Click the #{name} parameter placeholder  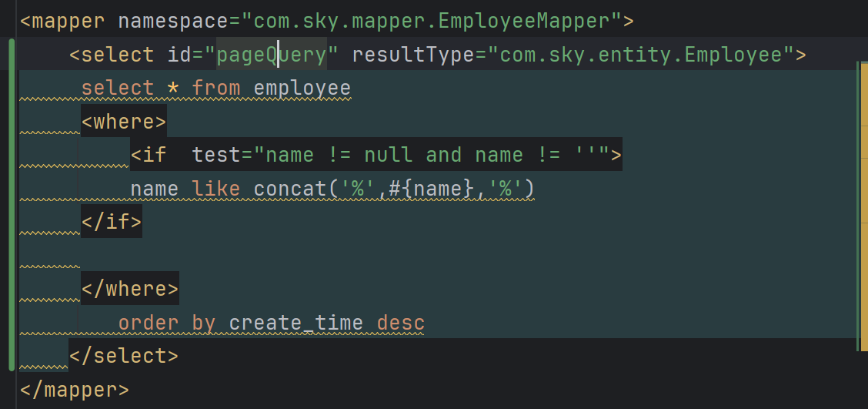[x=431, y=189]
